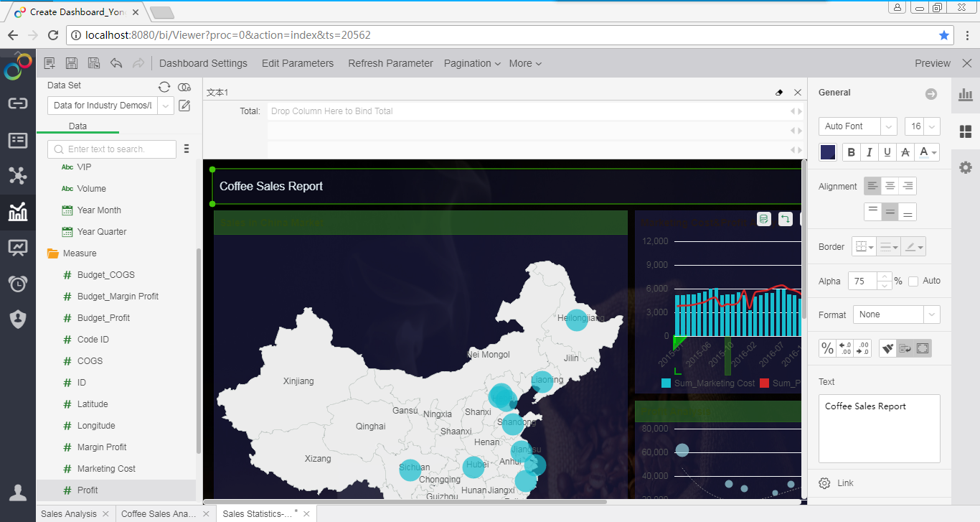Clear the text component bindings with eraser
Image resolution: width=980 pixels, height=522 pixels.
click(x=780, y=93)
